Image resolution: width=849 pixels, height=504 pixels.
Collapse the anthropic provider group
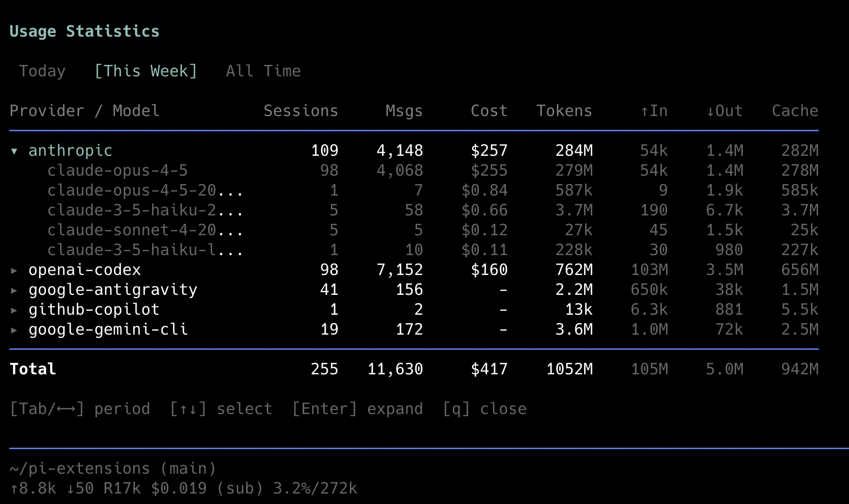click(15, 151)
